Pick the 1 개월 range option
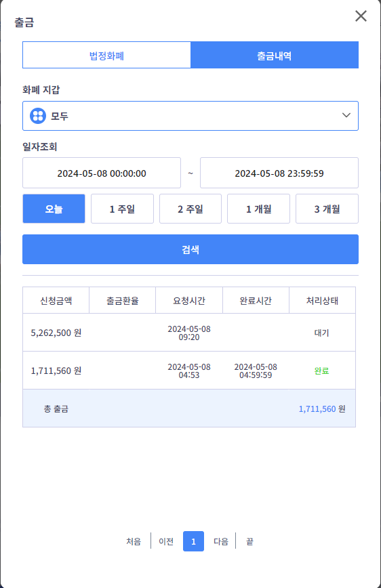 [x=258, y=209]
